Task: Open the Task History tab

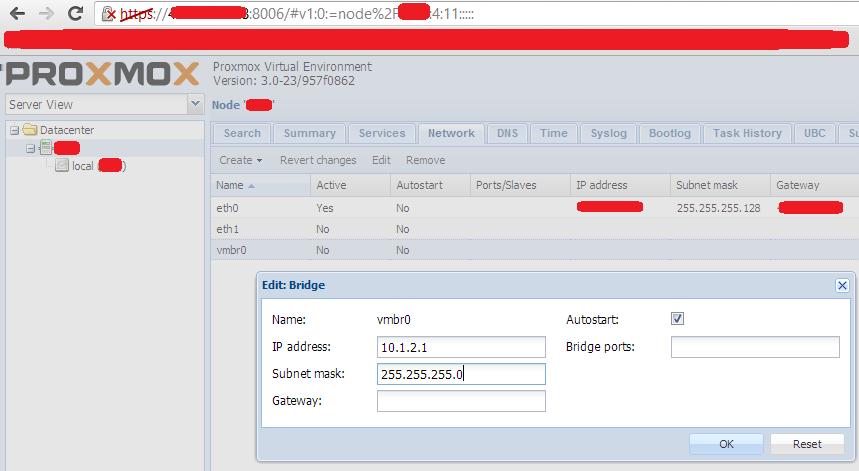Action: pyautogui.click(x=747, y=133)
